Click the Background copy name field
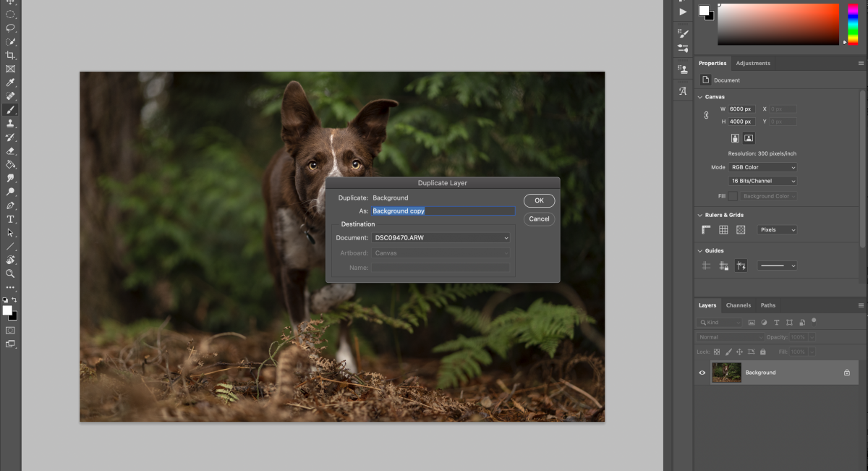 point(443,211)
